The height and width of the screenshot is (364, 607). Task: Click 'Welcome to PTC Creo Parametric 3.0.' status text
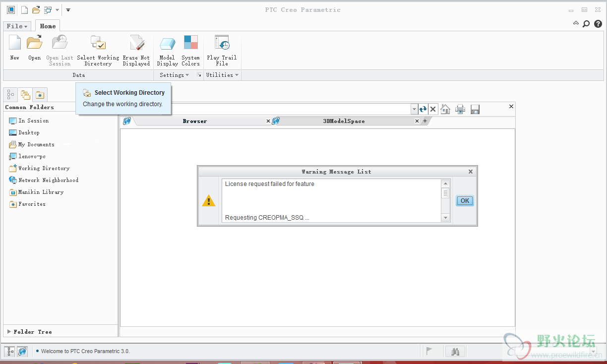tap(85, 351)
